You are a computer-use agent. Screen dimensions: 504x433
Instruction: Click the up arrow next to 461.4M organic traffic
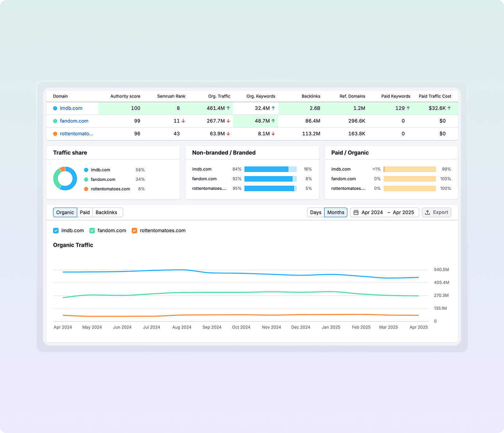pos(228,108)
